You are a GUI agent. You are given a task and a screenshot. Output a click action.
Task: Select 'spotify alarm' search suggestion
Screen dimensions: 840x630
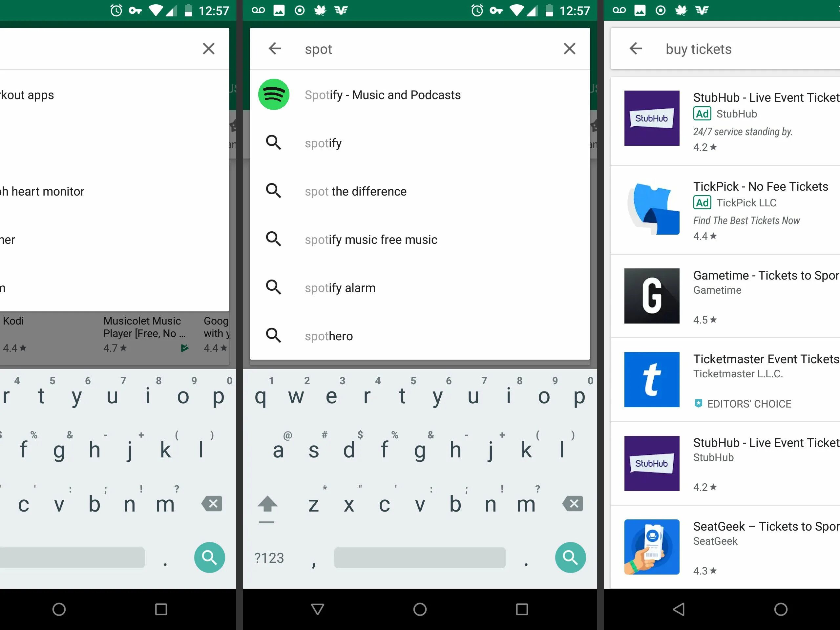(340, 288)
